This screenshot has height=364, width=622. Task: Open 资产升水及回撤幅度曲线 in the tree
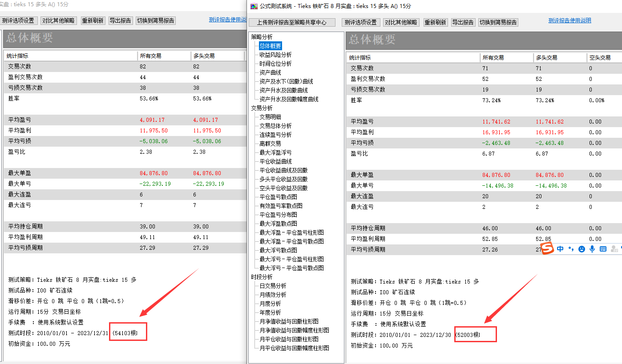[x=289, y=99]
